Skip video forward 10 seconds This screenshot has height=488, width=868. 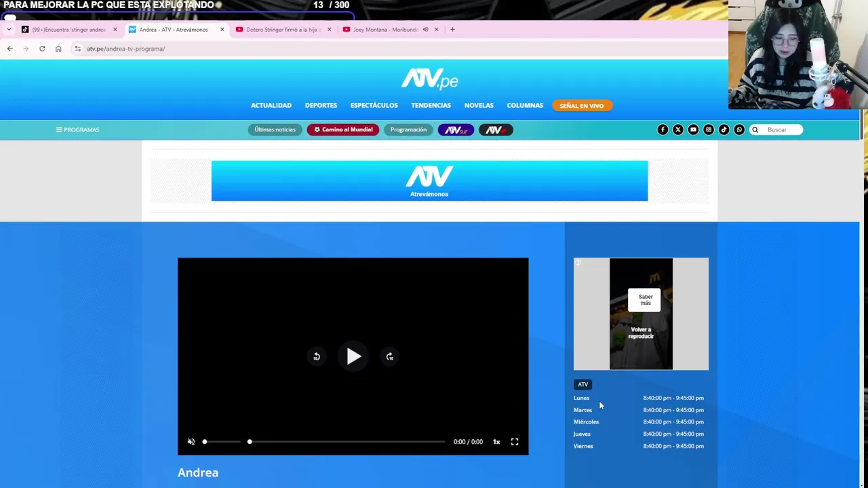(x=389, y=357)
